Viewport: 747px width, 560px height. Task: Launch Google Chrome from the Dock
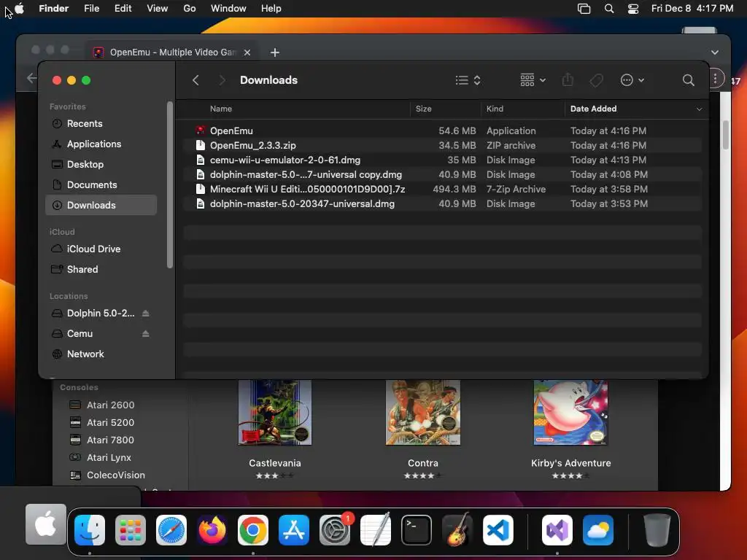253,530
